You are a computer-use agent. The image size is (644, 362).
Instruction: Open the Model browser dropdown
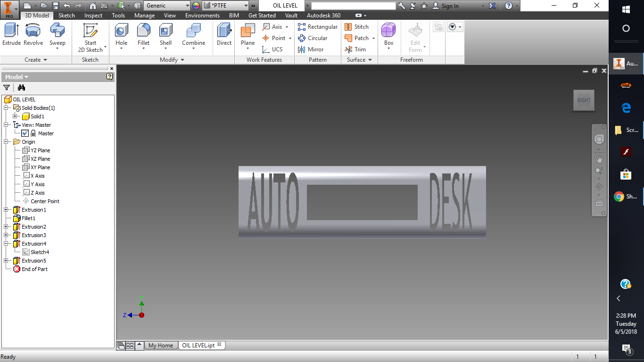(17, 77)
